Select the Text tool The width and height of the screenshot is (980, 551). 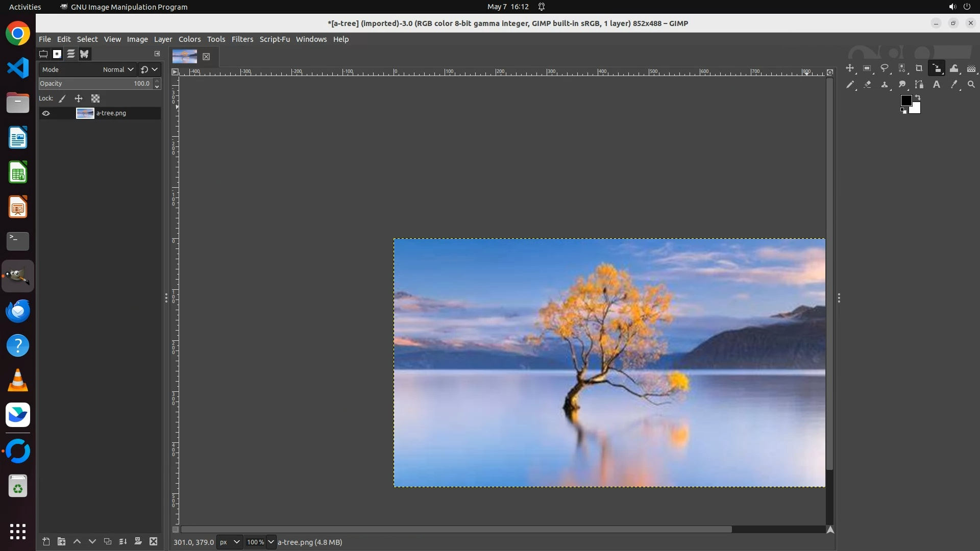point(937,85)
